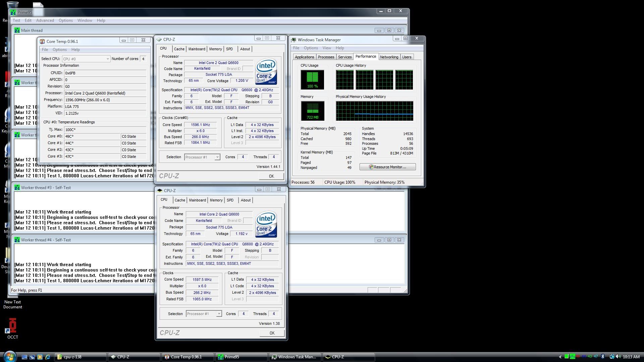Click the Bluetooth tray icon
The width and height of the screenshot is (644, 362).
pyautogui.click(x=603, y=357)
